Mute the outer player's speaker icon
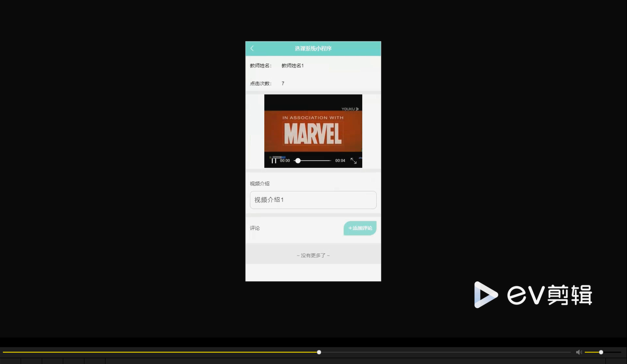627x364 pixels. pos(579,352)
